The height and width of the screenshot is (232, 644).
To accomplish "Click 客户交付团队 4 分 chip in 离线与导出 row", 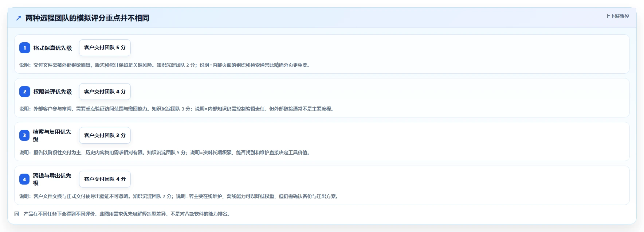I will click(x=105, y=179).
